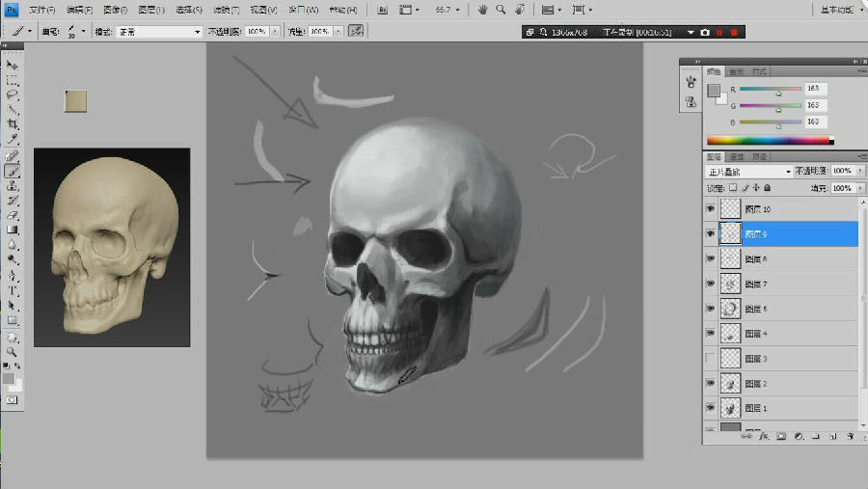868x489 pixels.
Task: Click the R slider handle
Action: tap(778, 93)
